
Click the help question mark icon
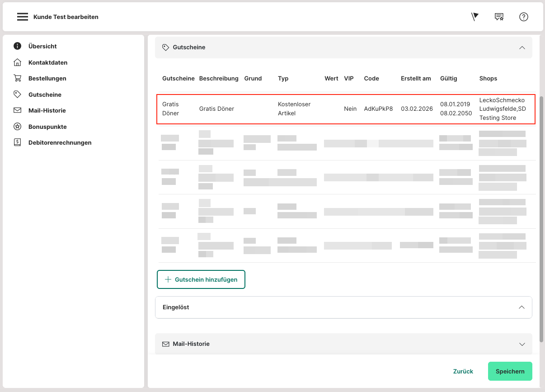point(524,17)
